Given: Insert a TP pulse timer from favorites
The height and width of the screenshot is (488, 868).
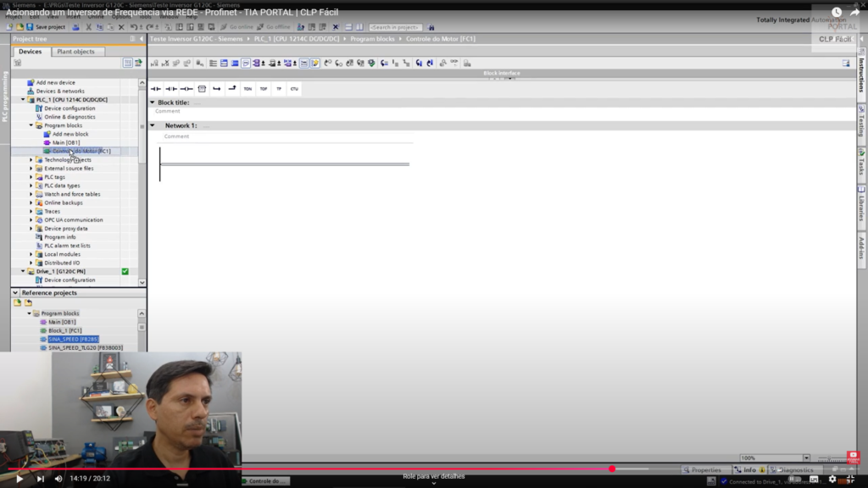Looking at the screenshot, I should 279,88.
